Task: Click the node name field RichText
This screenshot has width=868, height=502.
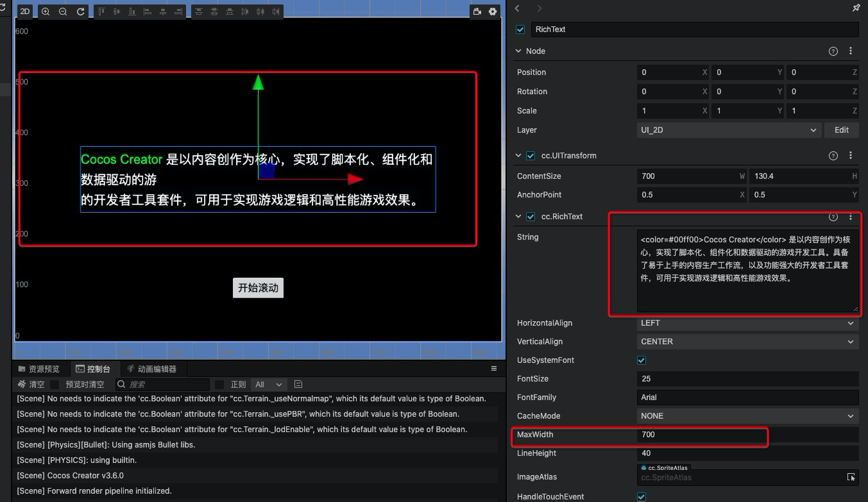Action: pos(695,29)
